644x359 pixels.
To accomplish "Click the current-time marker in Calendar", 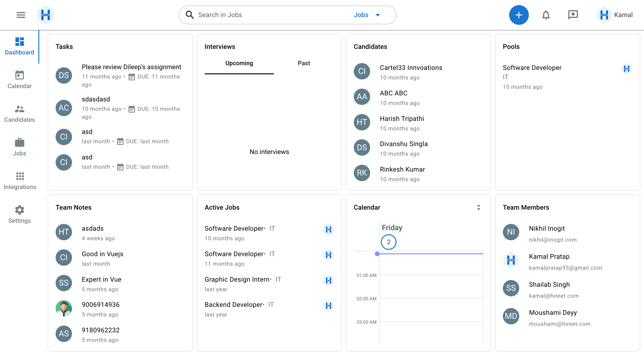I will pyautogui.click(x=377, y=254).
